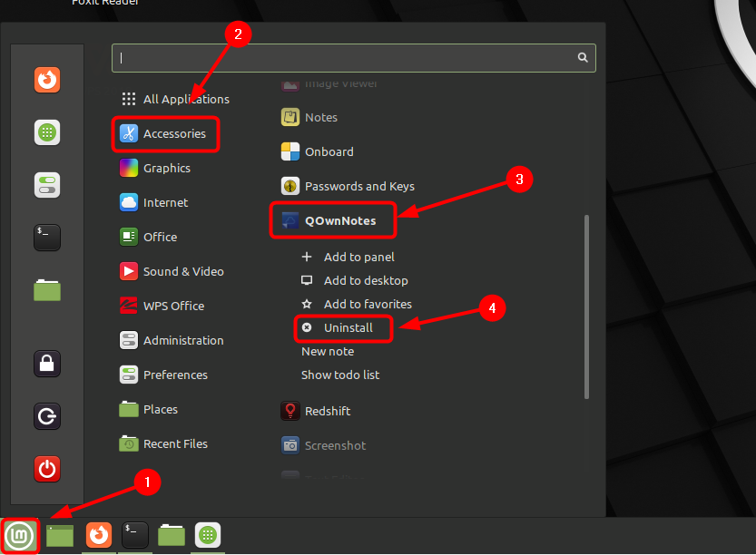This screenshot has width=756, height=555.
Task: Choose Add to desktop for QOwnNotes
Action: 355,280
